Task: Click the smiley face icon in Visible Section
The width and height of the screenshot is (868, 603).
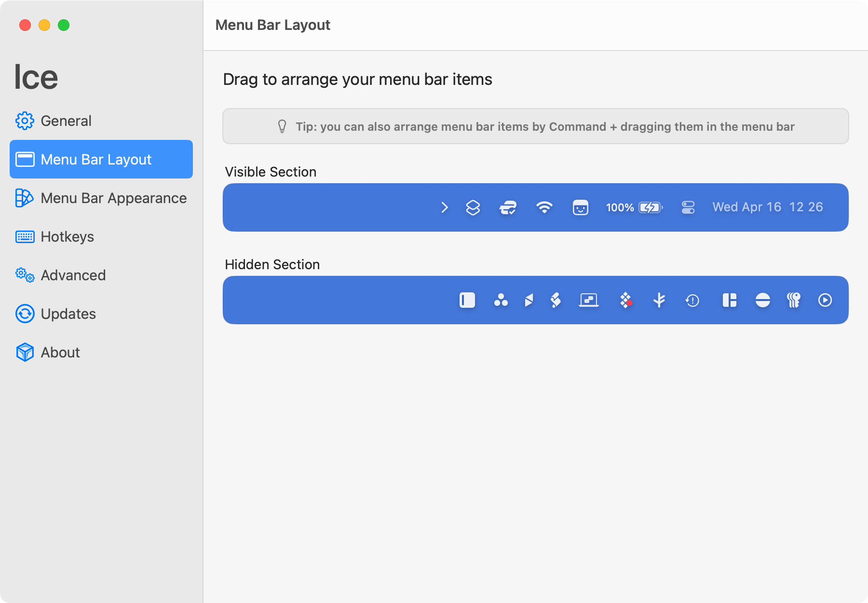Action: coord(580,207)
